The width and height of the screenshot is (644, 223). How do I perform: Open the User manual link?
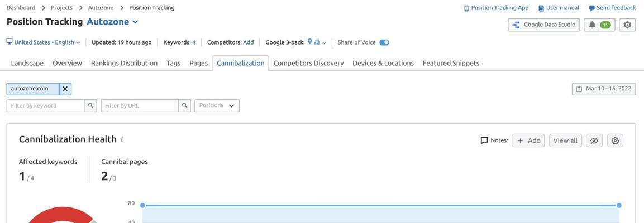click(559, 8)
